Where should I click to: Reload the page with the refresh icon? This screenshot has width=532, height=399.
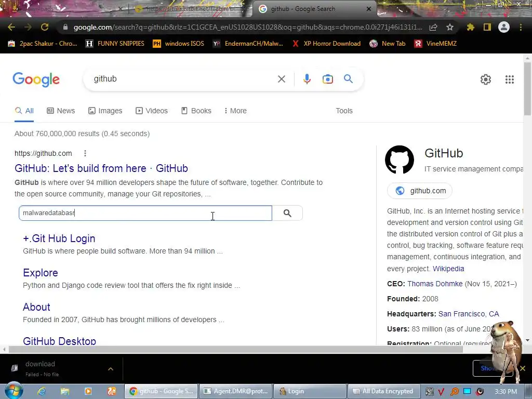45,27
